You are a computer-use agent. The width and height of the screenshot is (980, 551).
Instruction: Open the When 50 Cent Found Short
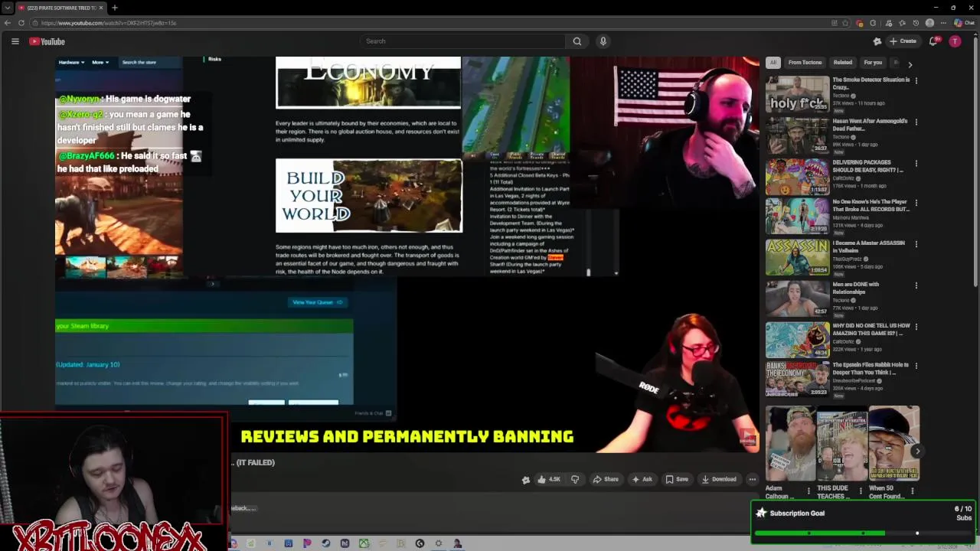pos(893,444)
